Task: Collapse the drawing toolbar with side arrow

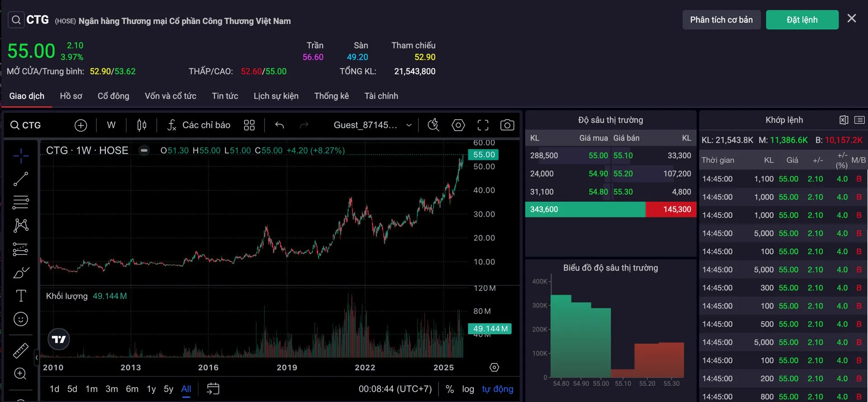Action: (36, 357)
